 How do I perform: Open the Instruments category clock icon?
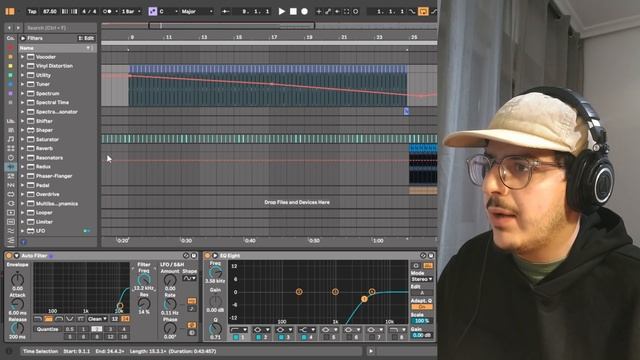(11, 158)
